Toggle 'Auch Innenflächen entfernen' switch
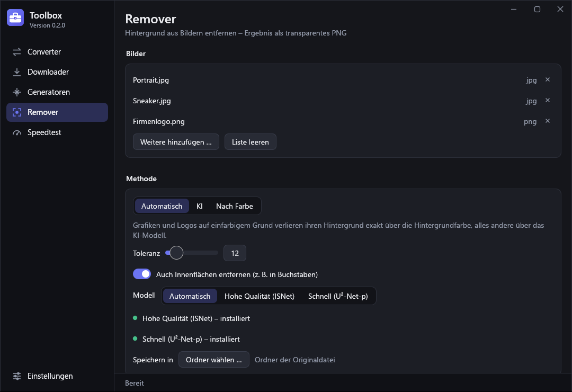 (142, 274)
